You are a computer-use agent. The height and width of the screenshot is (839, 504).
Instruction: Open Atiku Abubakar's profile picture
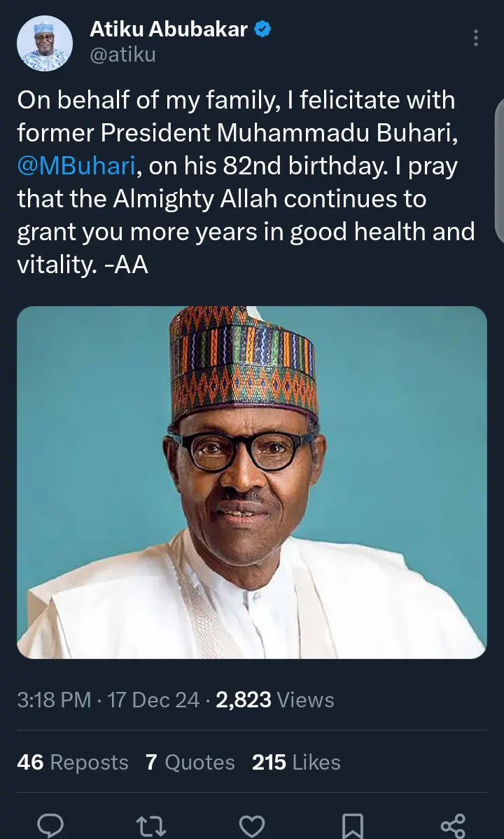pos(44,43)
